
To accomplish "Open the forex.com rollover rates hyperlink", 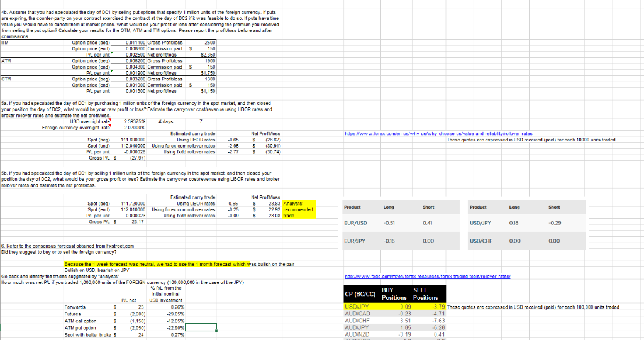I will (x=438, y=133).
